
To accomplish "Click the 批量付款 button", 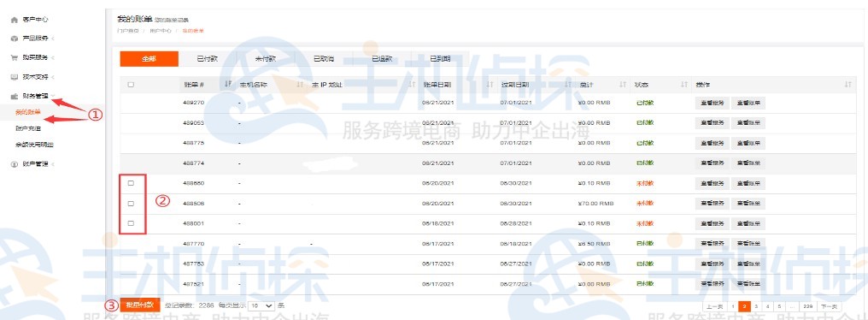I will [140, 305].
